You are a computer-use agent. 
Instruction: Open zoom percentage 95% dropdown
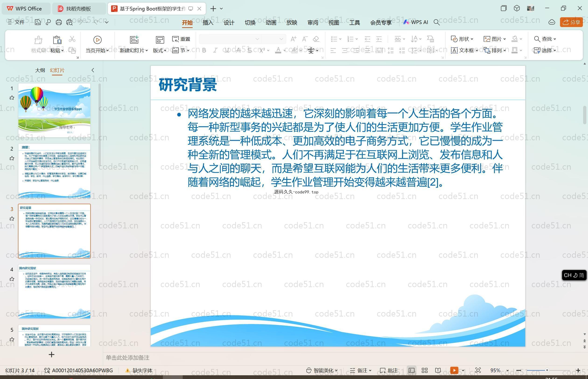tap(507, 370)
